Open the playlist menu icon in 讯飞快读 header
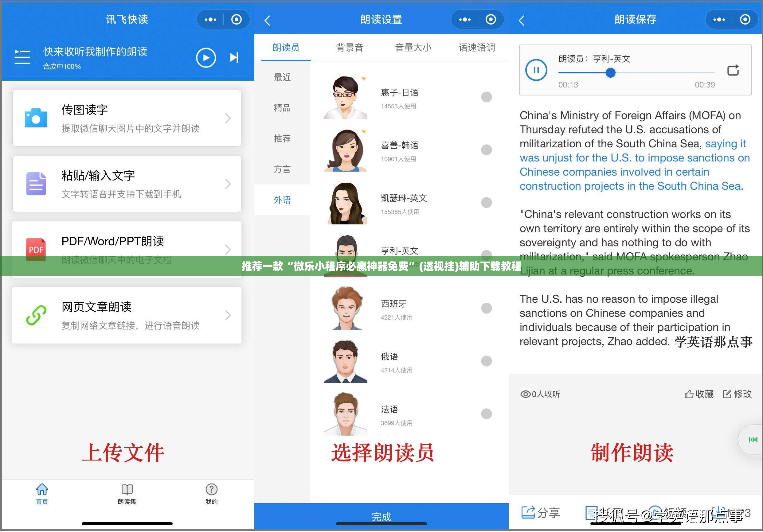Viewport: 763px width, 532px height. (x=22, y=57)
